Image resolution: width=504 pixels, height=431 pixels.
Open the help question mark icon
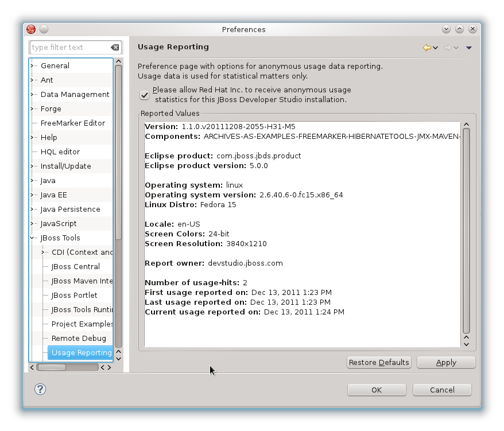(x=40, y=389)
